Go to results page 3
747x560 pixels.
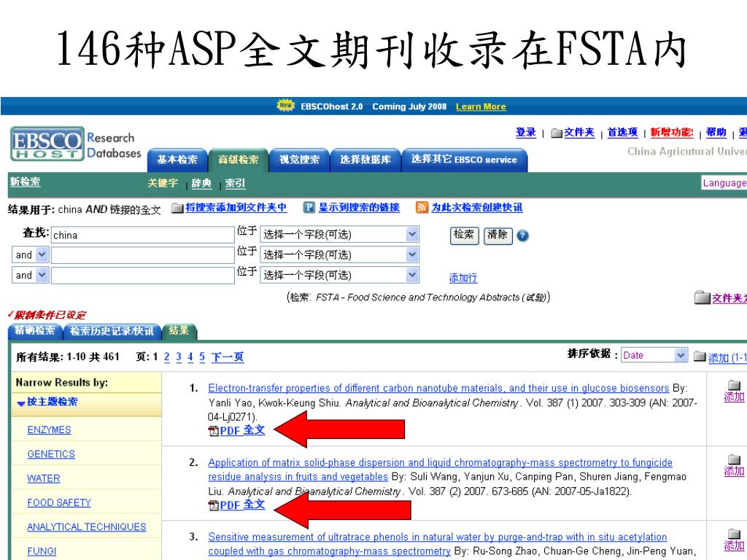pos(179,357)
